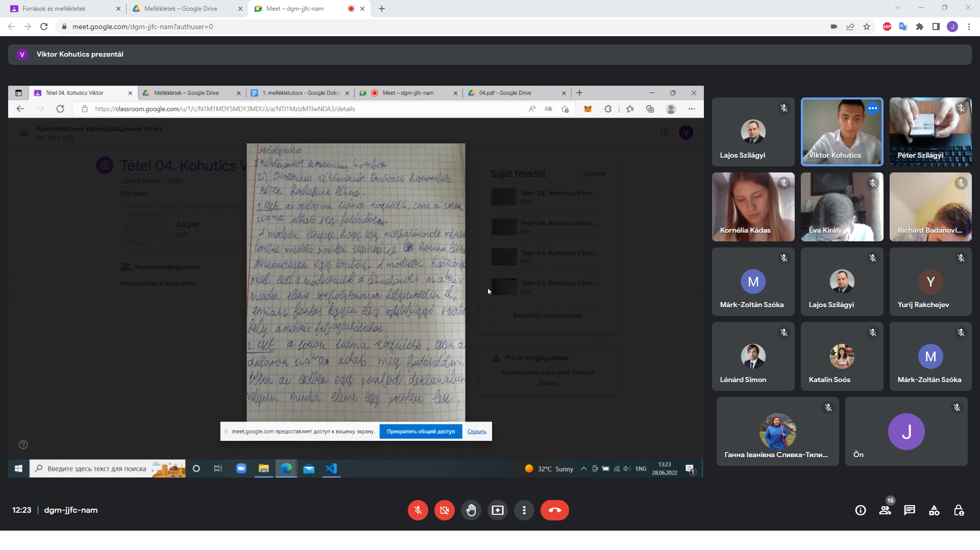Select Kornélia Kádas video tile
This screenshot has width=980, height=550.
pyautogui.click(x=753, y=207)
